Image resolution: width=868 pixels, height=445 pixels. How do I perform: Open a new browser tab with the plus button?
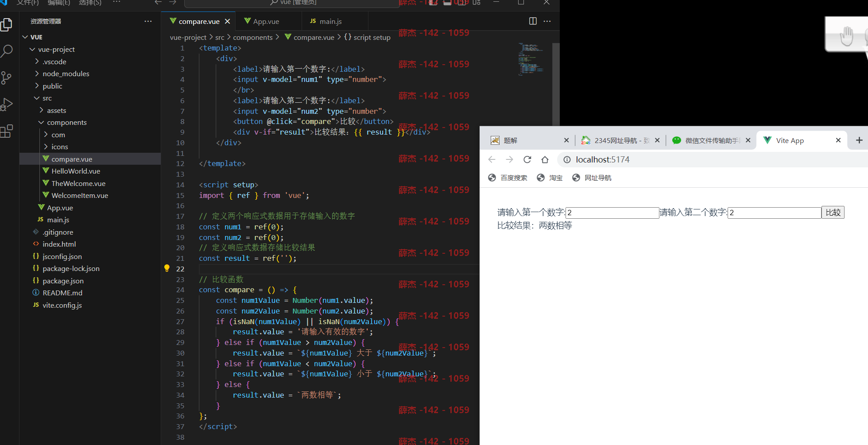click(x=859, y=140)
